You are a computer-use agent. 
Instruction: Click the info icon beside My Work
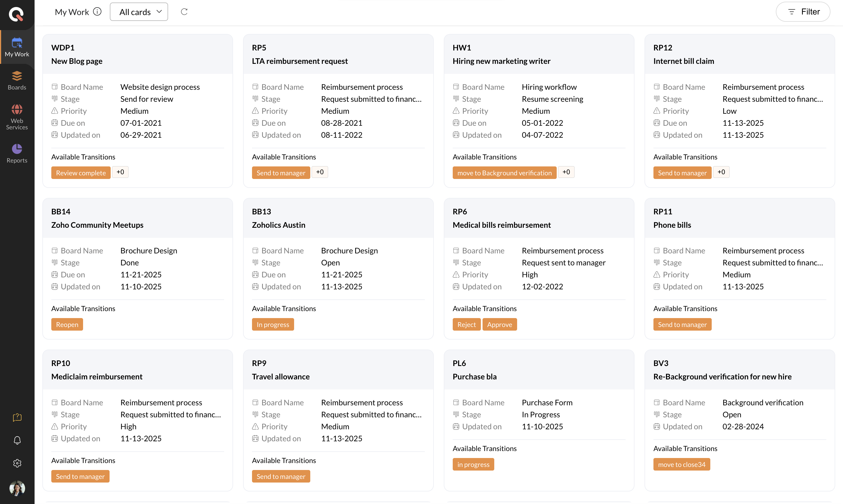point(97,12)
